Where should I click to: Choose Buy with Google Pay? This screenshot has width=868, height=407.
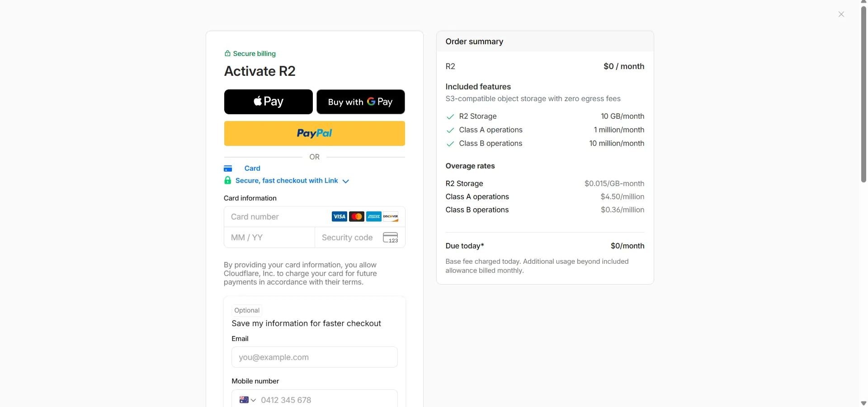tap(360, 102)
